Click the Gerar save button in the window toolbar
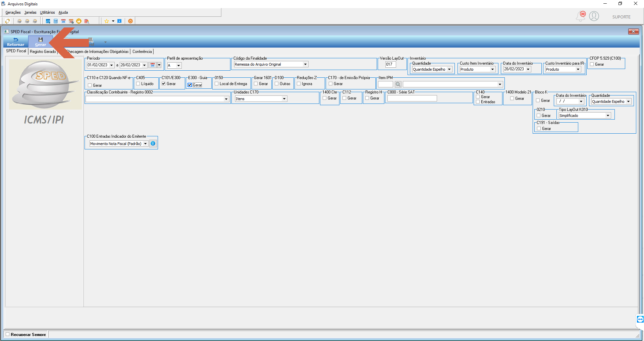 tap(41, 42)
